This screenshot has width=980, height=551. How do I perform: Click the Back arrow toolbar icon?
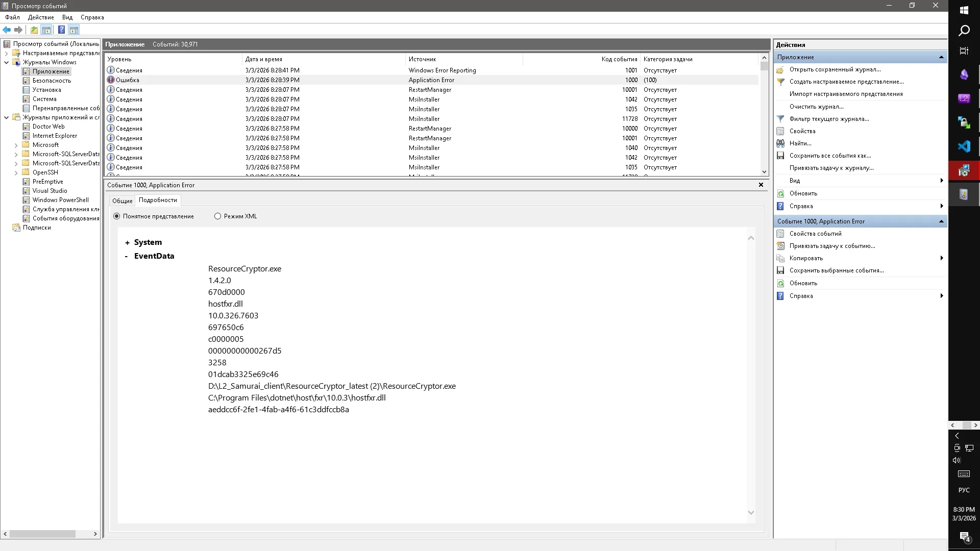(x=7, y=30)
